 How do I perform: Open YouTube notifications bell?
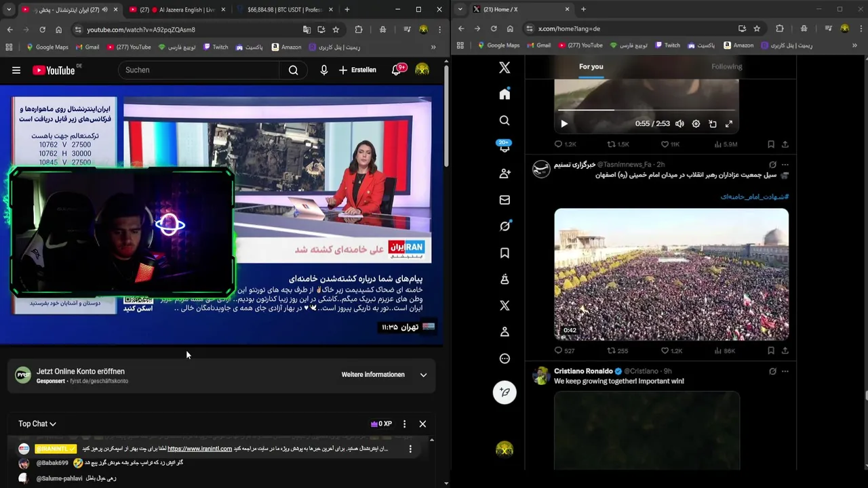[397, 70]
